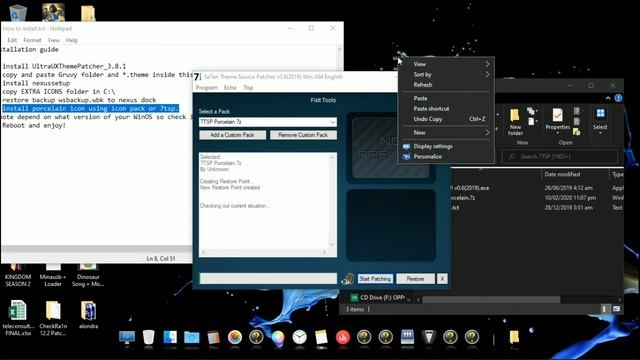Click the colorful orb icon in dock

pos(278,338)
